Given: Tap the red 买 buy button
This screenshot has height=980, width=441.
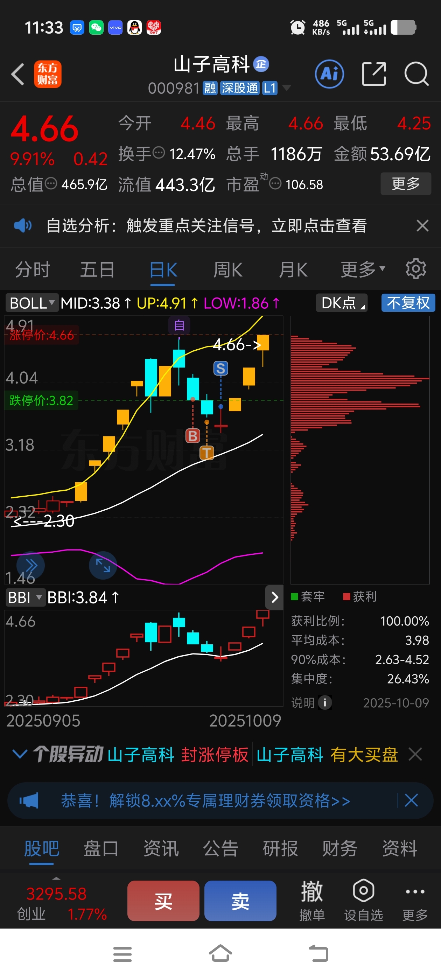Looking at the screenshot, I should [163, 901].
